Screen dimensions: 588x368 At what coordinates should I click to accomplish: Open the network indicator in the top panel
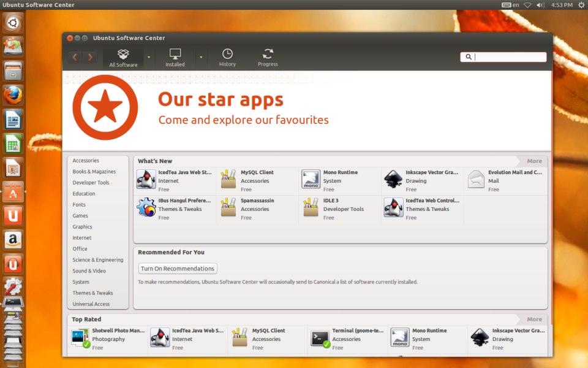pos(527,5)
